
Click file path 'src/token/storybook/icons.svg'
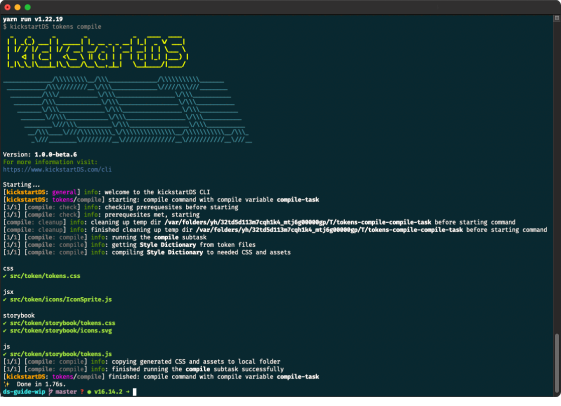click(61, 331)
